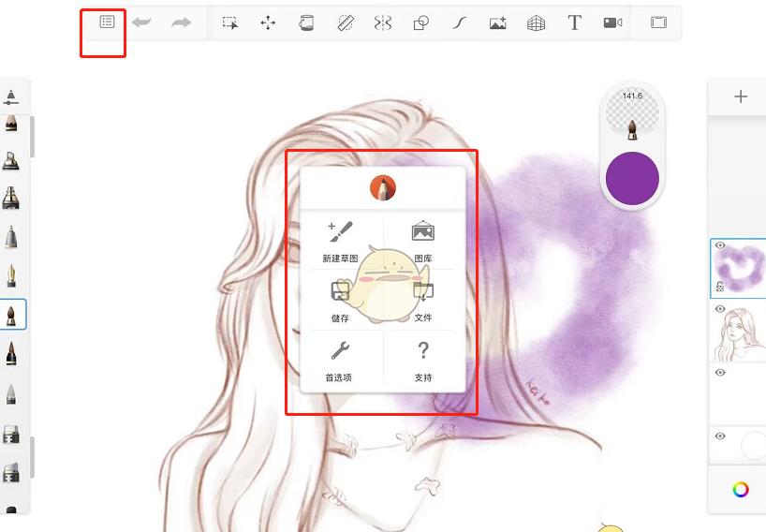
Task: Click the currently selected blue-outlined paintbrush
Action: click(10, 315)
